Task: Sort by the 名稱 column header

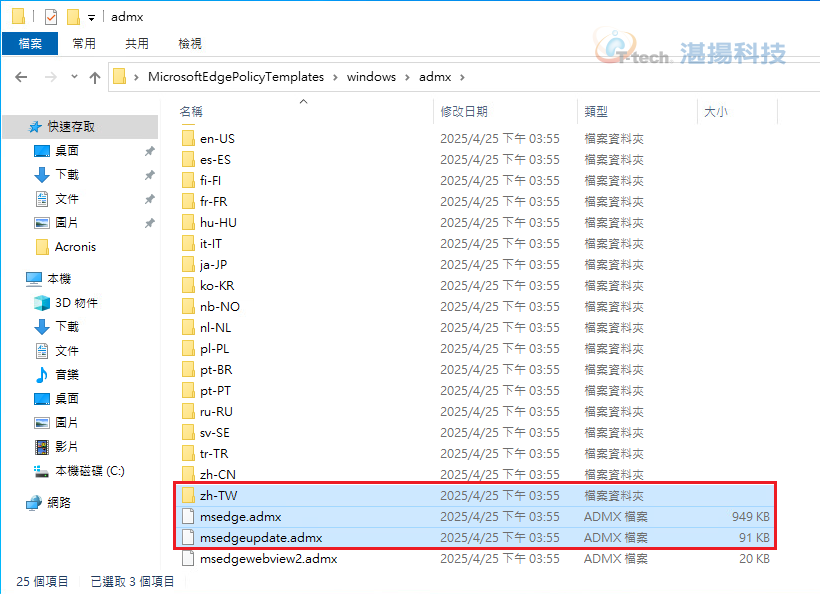Action: click(x=191, y=111)
